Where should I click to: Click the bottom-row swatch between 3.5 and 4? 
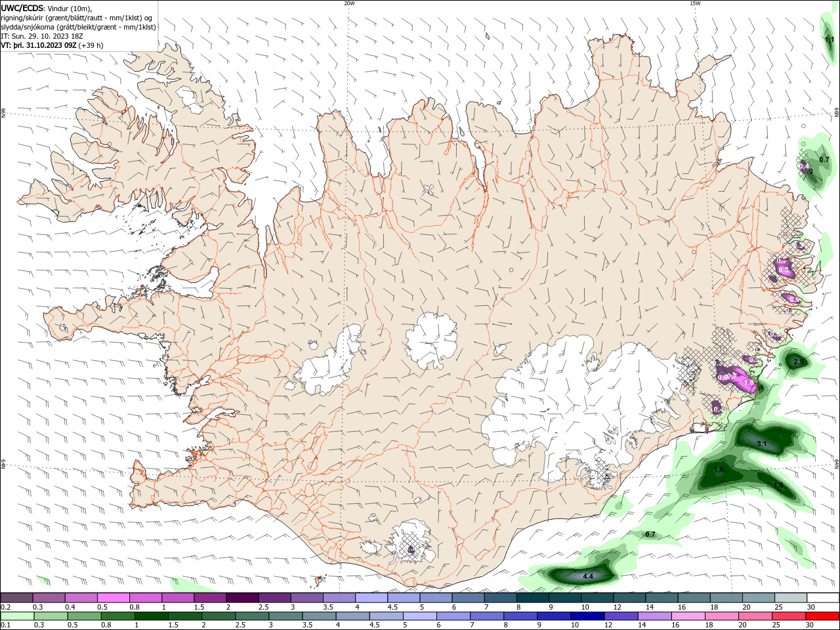(x=320, y=616)
